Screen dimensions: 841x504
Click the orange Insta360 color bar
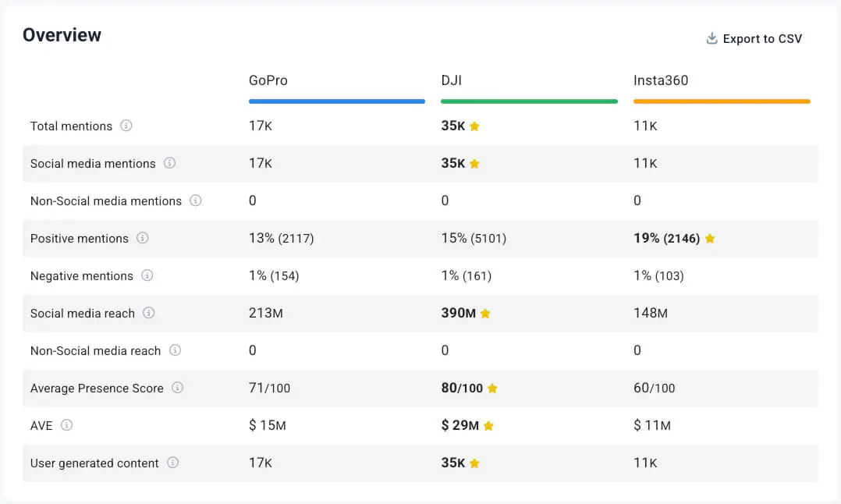tap(722, 101)
